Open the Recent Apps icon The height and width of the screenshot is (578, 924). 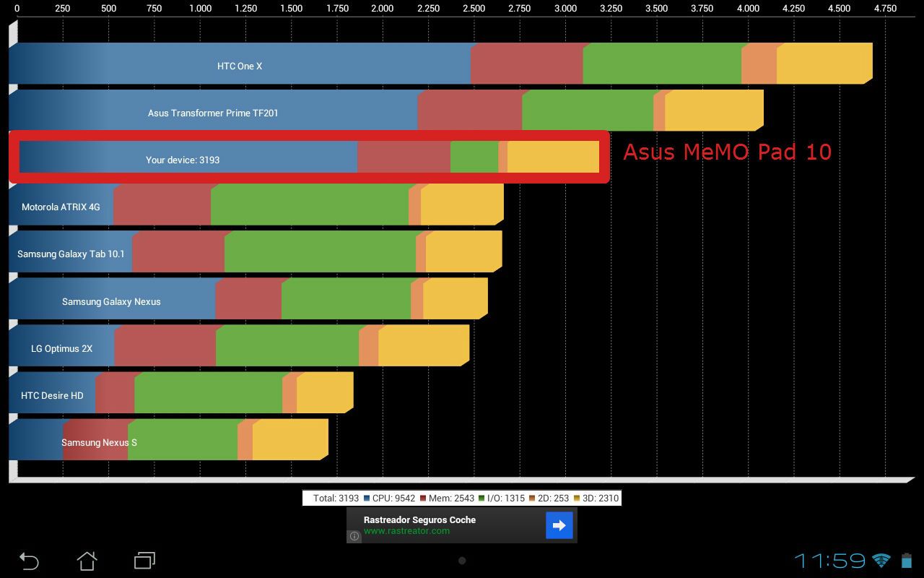[x=145, y=561]
